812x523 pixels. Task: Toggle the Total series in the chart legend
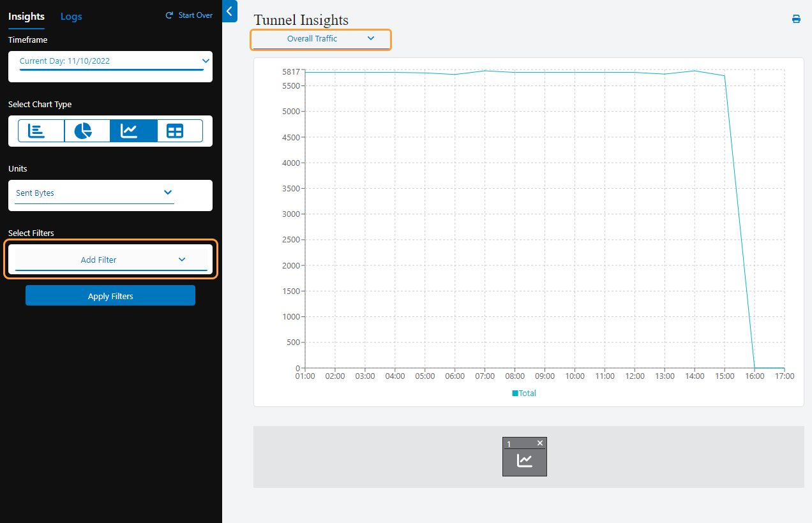pyautogui.click(x=523, y=393)
